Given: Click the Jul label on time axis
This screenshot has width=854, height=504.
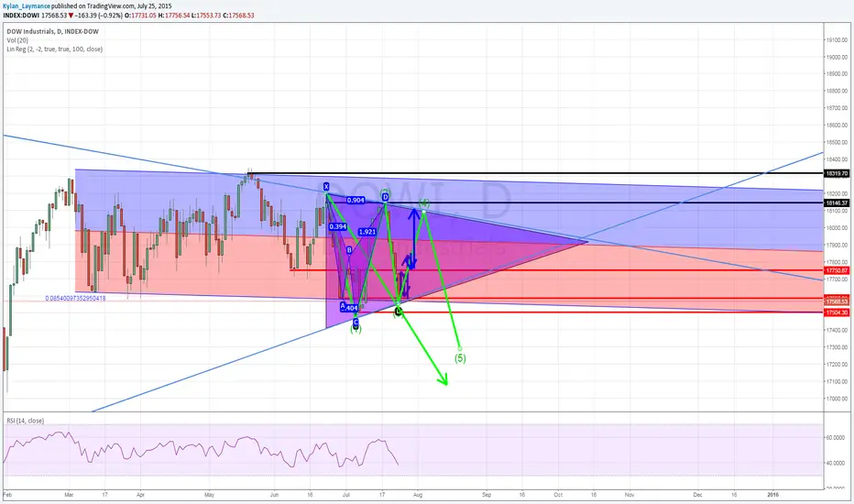Looking at the screenshot, I should tap(345, 495).
